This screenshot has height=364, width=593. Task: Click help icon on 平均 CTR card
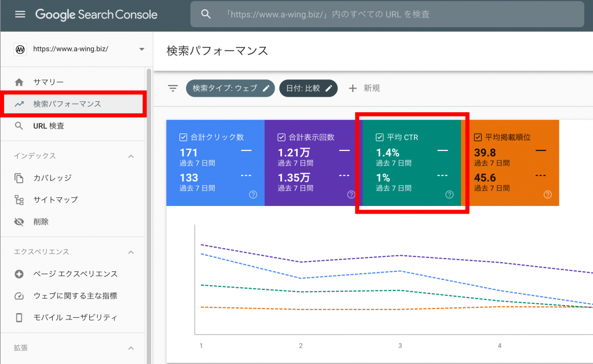(449, 194)
